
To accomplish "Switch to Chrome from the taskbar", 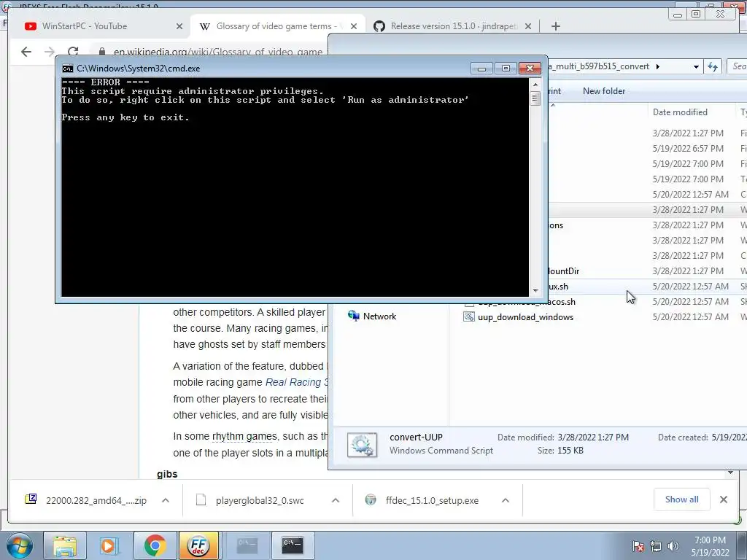I will pyautogui.click(x=155, y=545).
